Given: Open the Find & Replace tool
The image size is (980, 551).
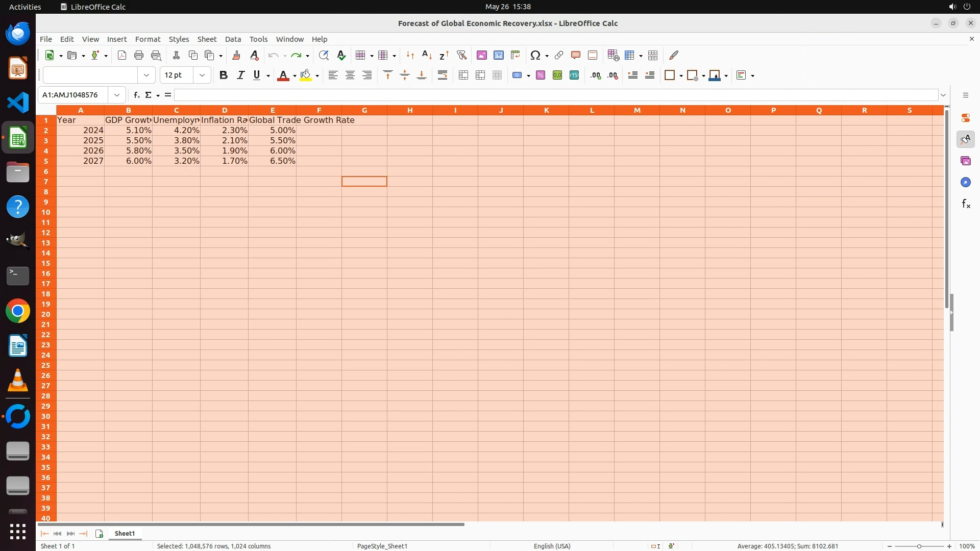Looking at the screenshot, I should click(323, 55).
